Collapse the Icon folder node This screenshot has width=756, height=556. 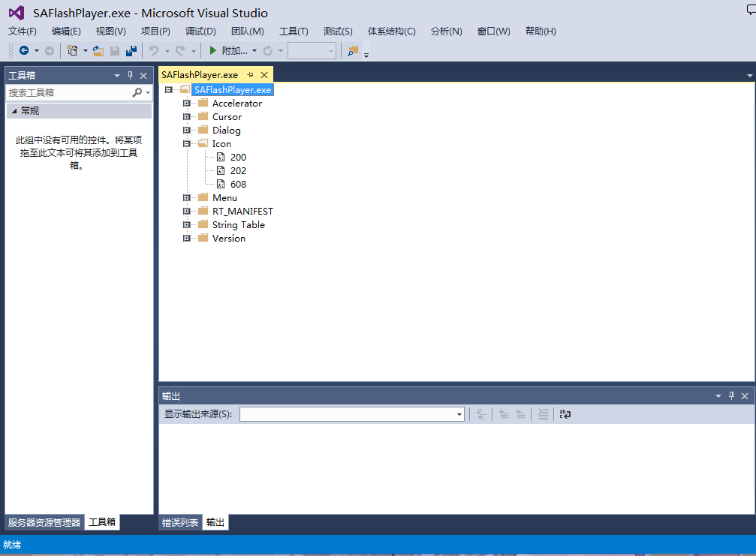187,143
